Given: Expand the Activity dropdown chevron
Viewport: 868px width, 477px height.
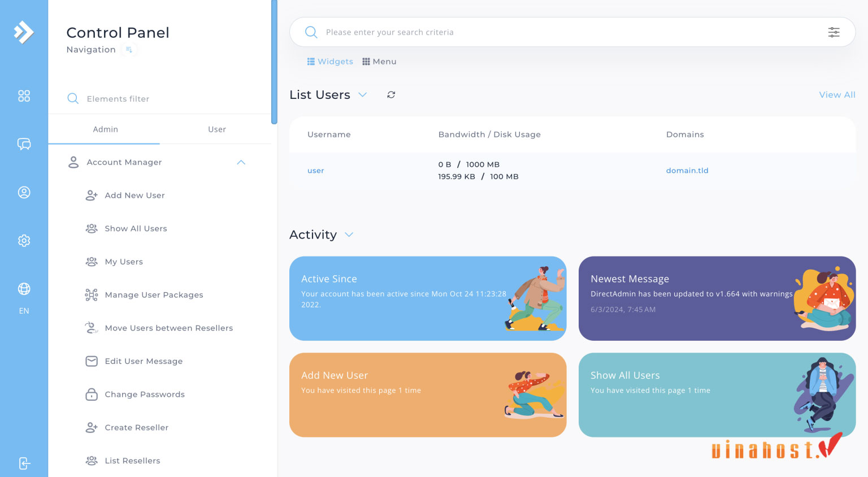Looking at the screenshot, I should click(x=349, y=235).
